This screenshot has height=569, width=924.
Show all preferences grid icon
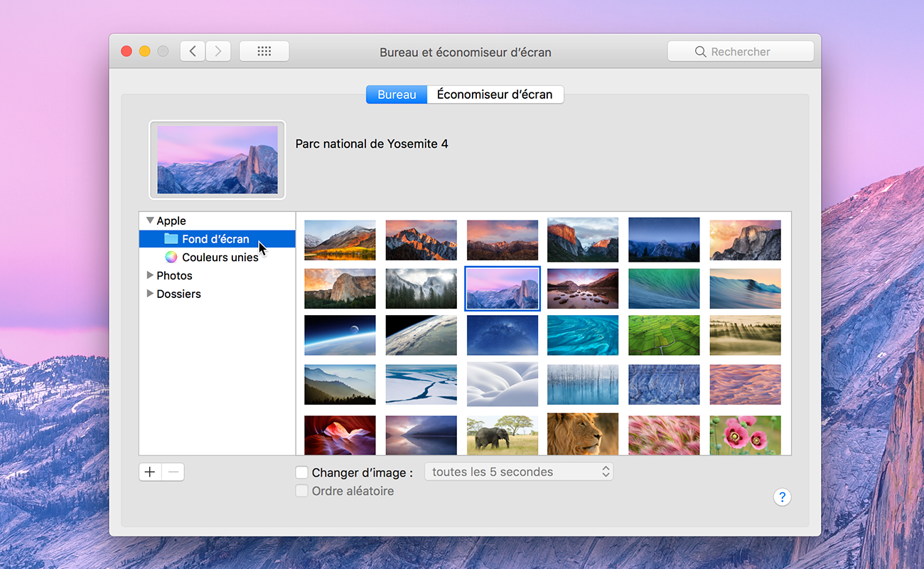click(264, 51)
